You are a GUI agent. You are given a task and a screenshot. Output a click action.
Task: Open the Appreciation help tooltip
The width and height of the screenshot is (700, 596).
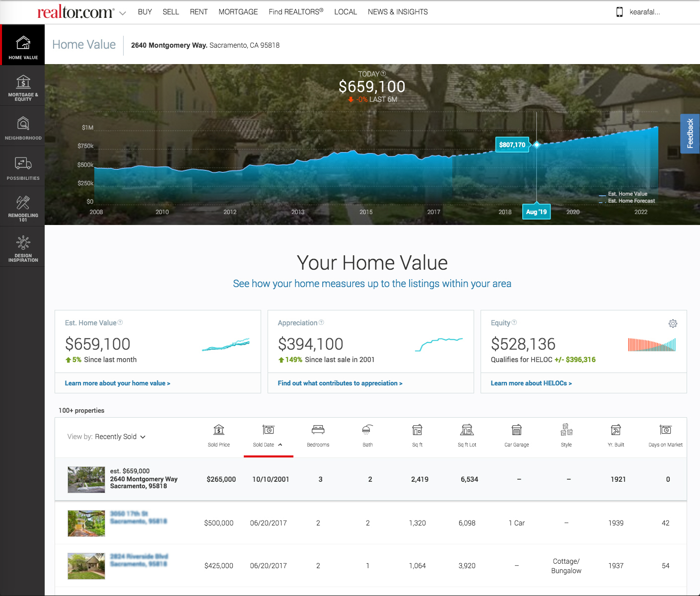[x=321, y=322]
